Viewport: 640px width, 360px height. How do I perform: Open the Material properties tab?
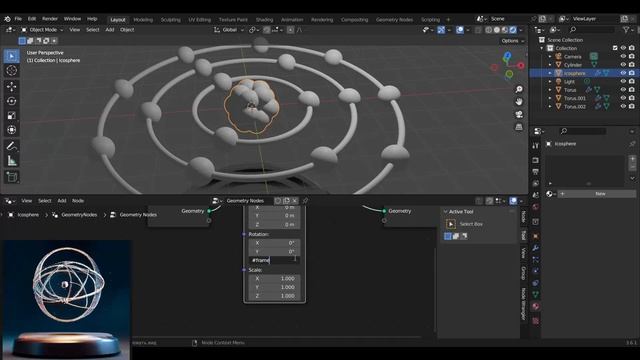click(536, 306)
